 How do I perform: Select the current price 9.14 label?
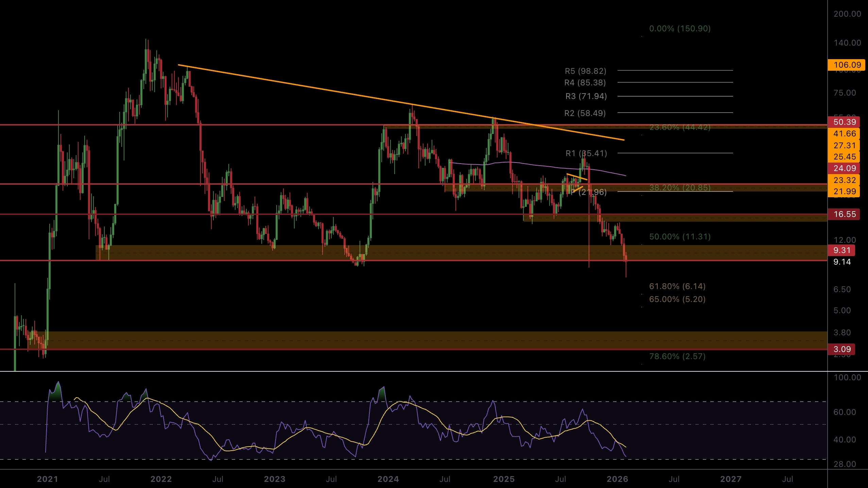click(842, 262)
